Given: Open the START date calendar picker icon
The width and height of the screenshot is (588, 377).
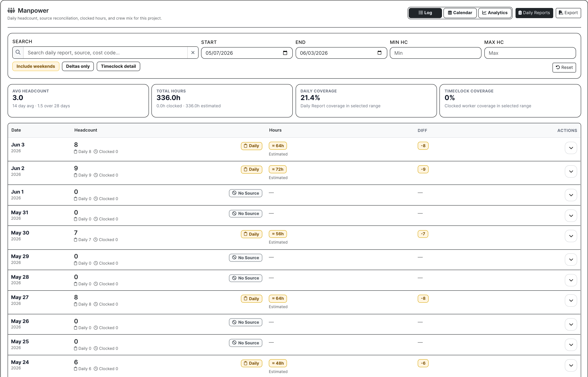Looking at the screenshot, I should tap(285, 53).
